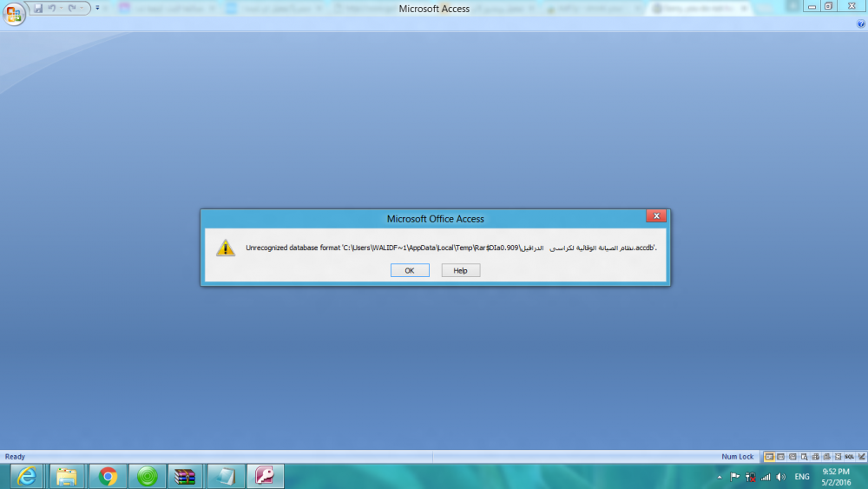Select Print Preview view icon in status bar
The image size is (868, 489).
pos(805,457)
